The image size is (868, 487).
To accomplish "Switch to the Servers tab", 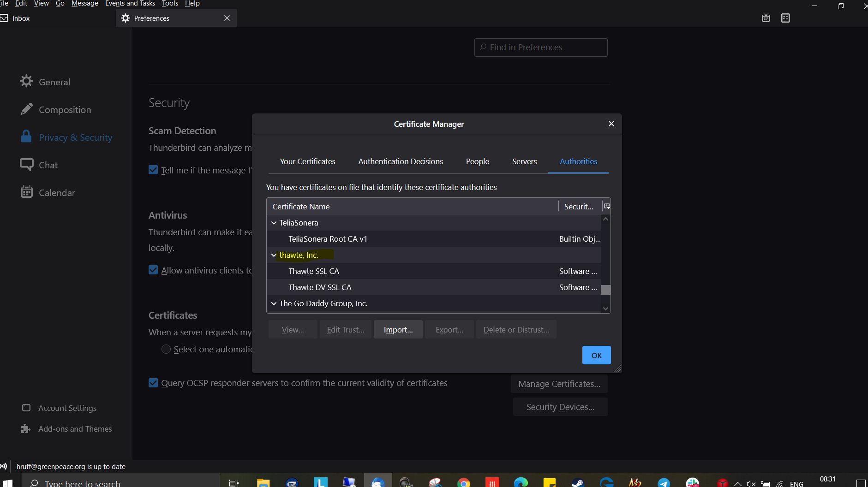I will click(524, 161).
